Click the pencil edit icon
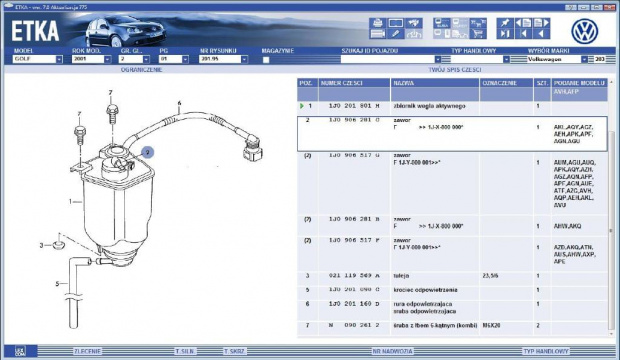This screenshot has width=620, height=360. coord(396,34)
